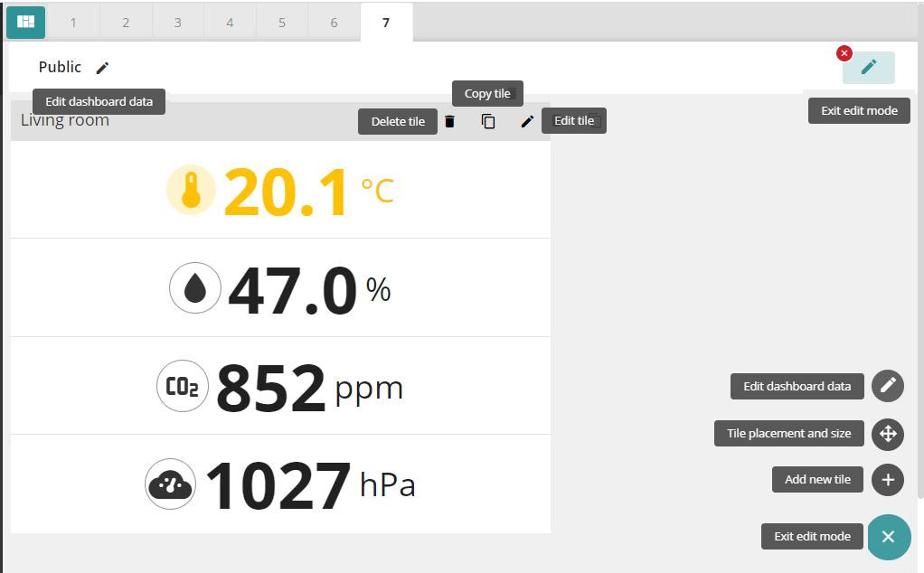The height and width of the screenshot is (573, 924).
Task: Click the dashboard grid icon at top-left
Action: coord(25,22)
